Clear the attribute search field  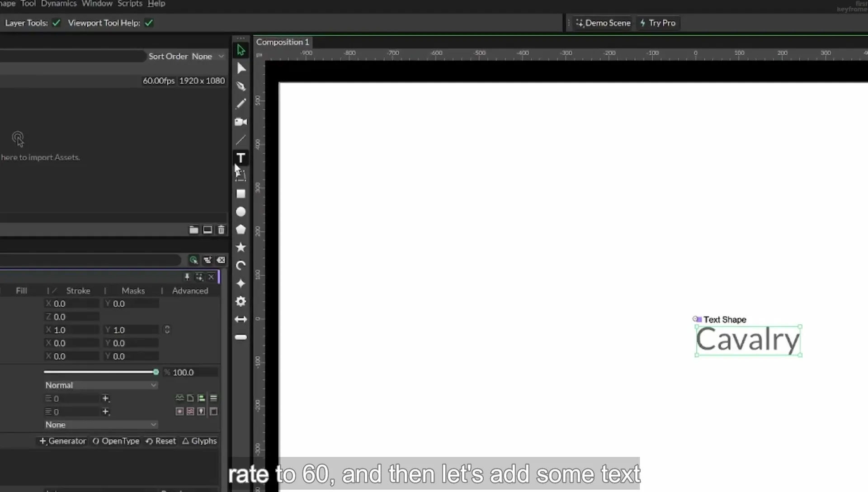(x=221, y=260)
